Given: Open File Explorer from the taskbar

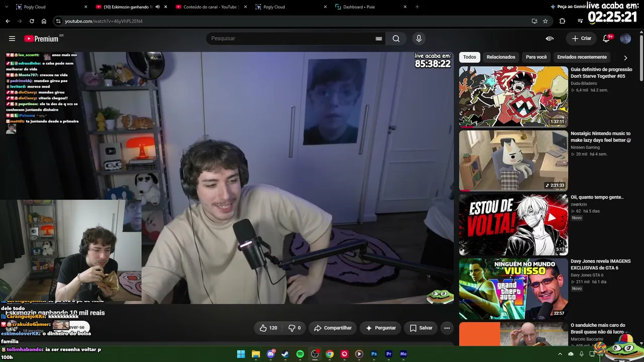Looking at the screenshot, I should click(256, 354).
